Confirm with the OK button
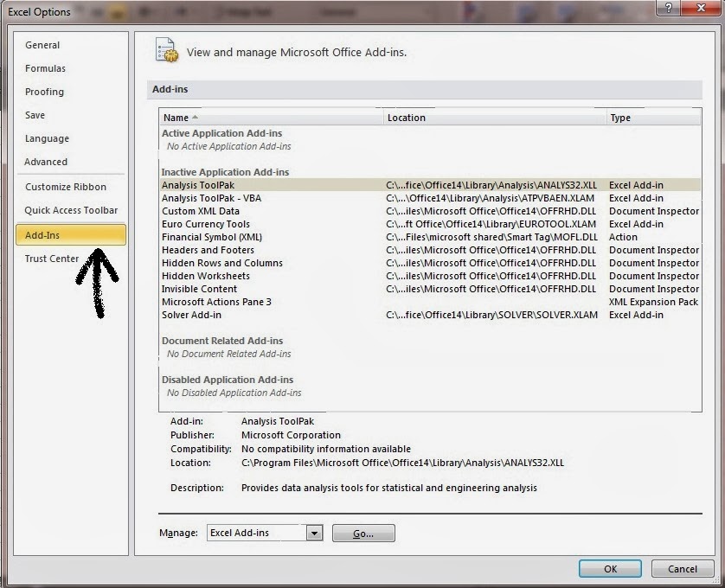Screen dimensions: 725x588 (x=610, y=569)
